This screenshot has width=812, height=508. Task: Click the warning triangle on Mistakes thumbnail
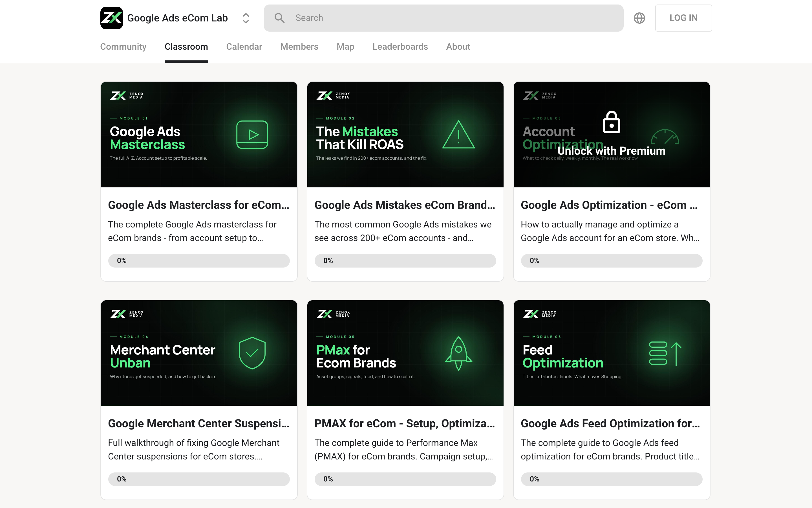pyautogui.click(x=458, y=134)
